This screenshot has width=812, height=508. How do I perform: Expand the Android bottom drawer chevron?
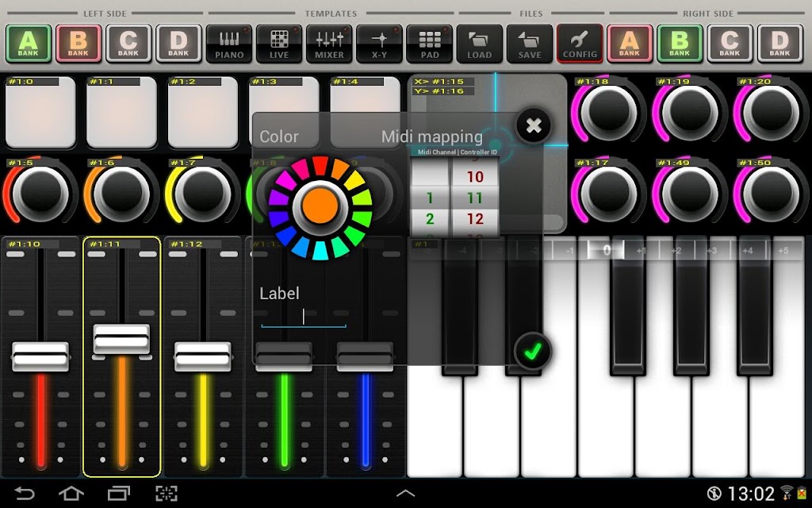point(405,494)
